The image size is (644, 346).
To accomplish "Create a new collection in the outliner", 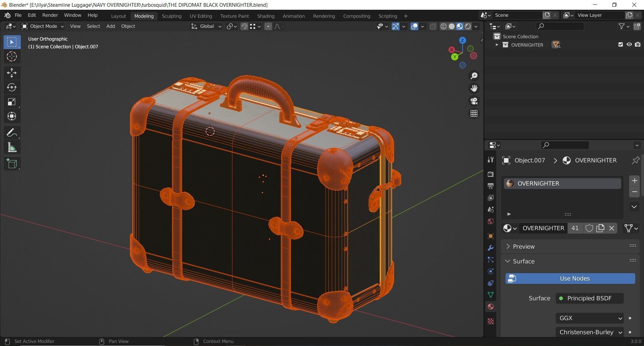I will pyautogui.click(x=637, y=26).
